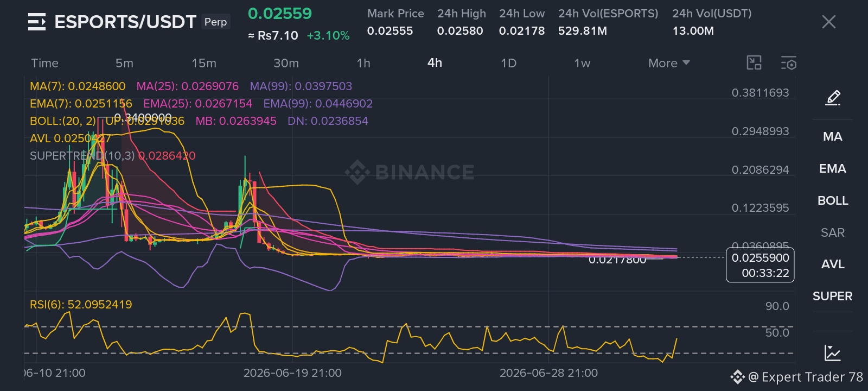The height and width of the screenshot is (391, 868).
Task: Toggle the SUPER trend indicator
Action: [x=832, y=296]
